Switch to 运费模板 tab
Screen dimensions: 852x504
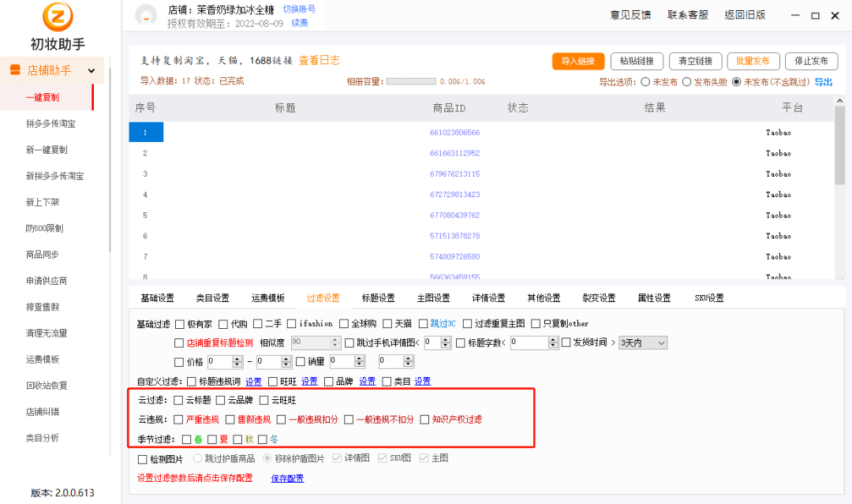pyautogui.click(x=268, y=298)
